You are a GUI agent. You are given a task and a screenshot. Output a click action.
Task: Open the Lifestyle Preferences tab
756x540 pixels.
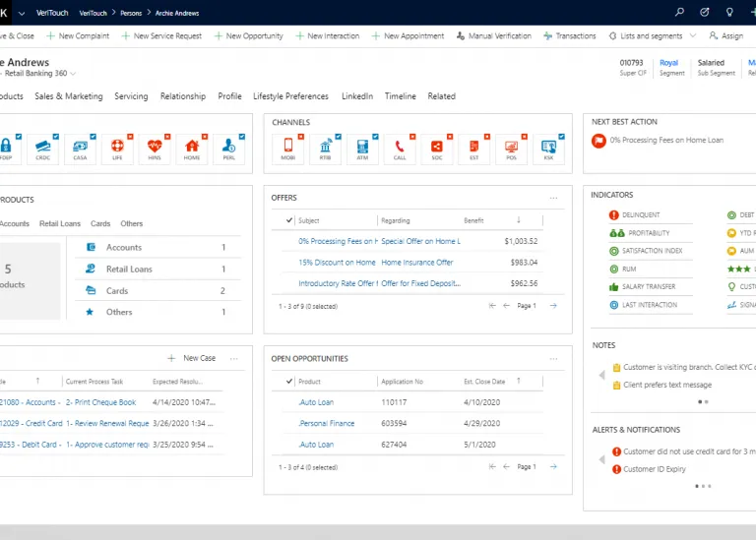click(290, 96)
